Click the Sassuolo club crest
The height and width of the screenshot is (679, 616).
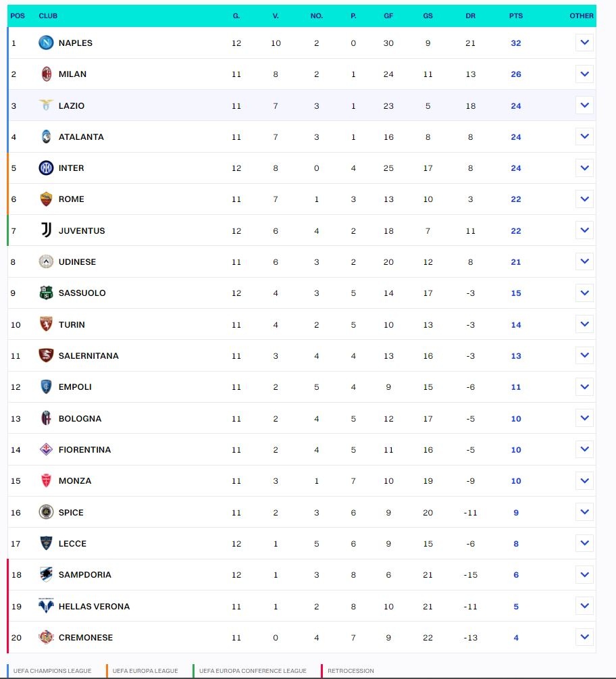point(46,293)
